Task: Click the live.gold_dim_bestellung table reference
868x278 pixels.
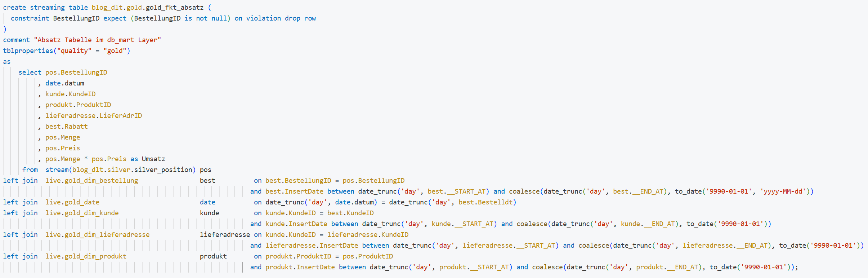Action: [91, 181]
